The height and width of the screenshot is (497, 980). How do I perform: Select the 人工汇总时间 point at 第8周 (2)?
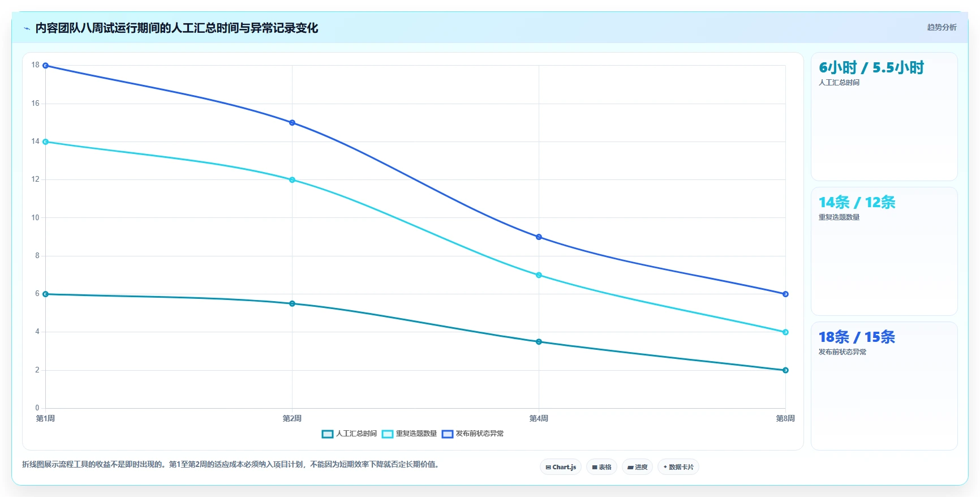tap(785, 370)
